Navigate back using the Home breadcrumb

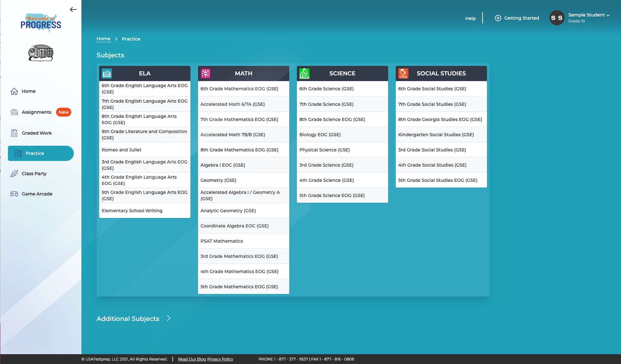coord(103,39)
